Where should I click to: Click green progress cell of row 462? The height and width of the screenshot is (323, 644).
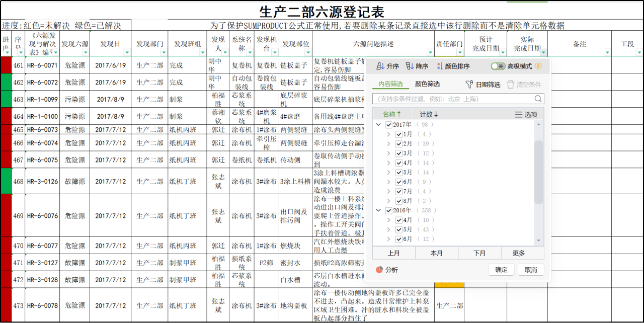tap(6, 82)
